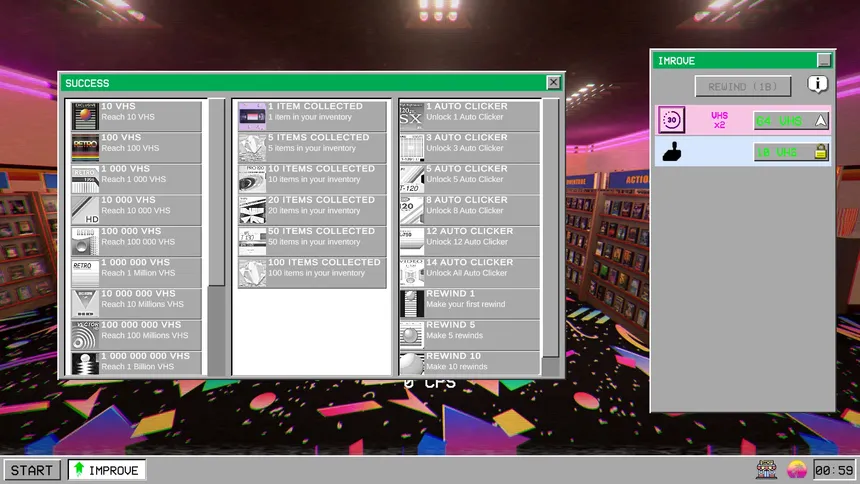The width and height of the screenshot is (860, 484).
Task: Click "Make 5 rewinds" description
Action: (455, 335)
